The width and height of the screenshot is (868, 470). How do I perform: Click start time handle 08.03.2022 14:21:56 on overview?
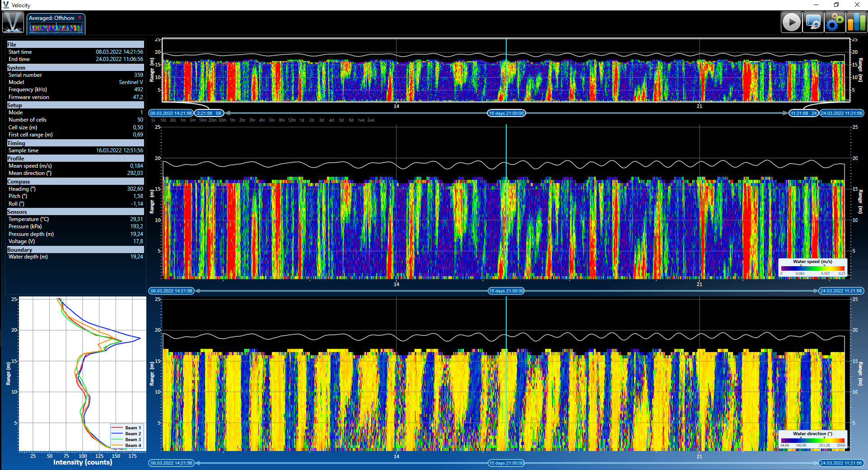point(171,113)
